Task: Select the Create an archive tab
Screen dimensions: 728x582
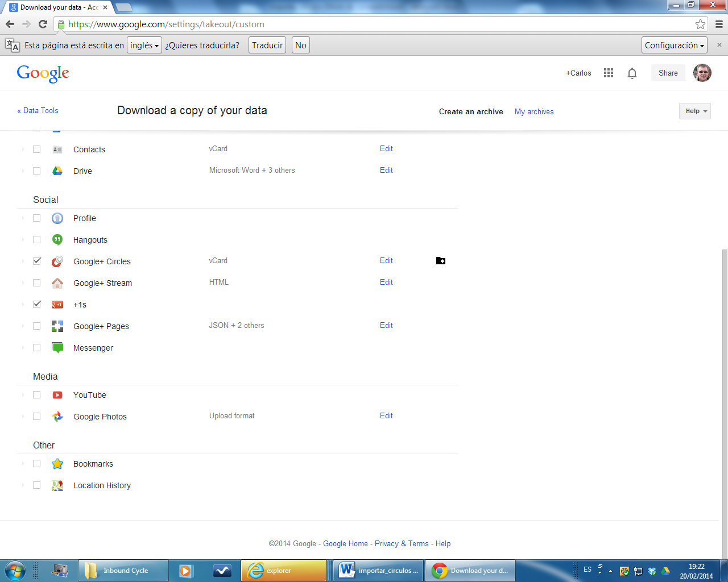Action: (471, 112)
